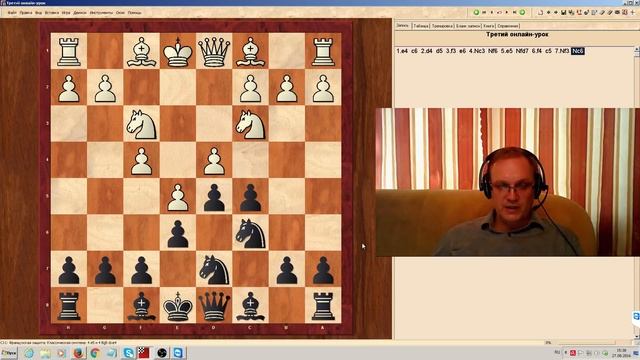Select the black bishop on c8
Screen dimensions: 640x360
[250, 305]
